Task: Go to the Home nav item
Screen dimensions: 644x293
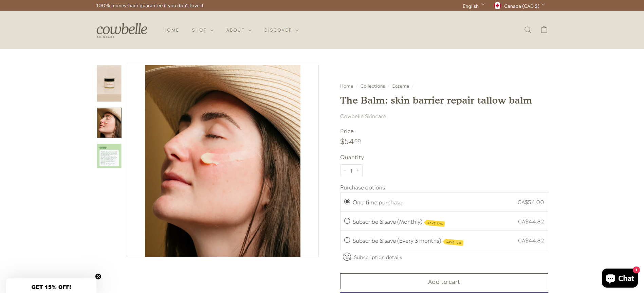Action: [x=171, y=30]
